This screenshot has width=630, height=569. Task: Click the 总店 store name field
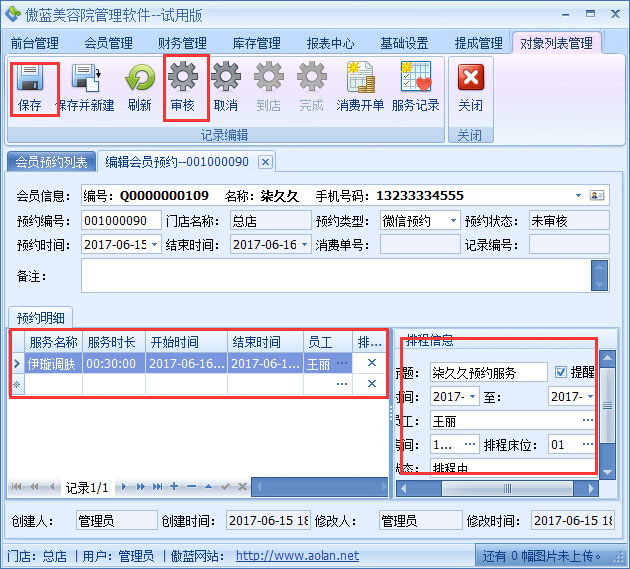point(271,221)
